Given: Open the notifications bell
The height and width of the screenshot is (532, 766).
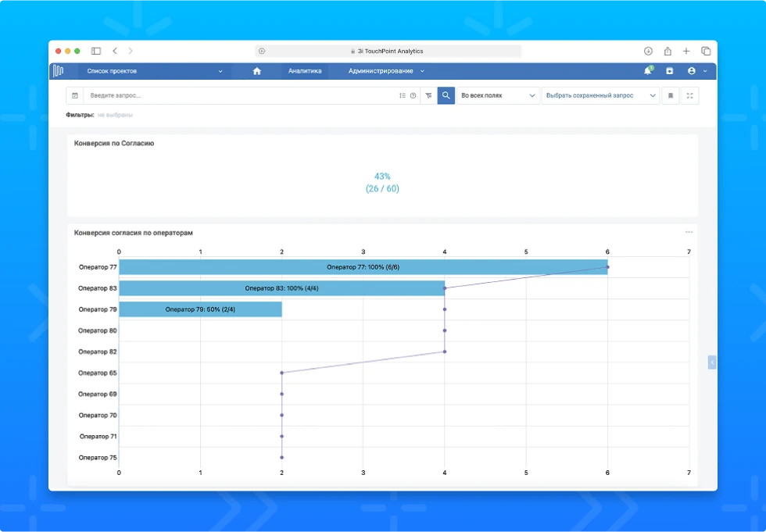Looking at the screenshot, I should (647, 71).
